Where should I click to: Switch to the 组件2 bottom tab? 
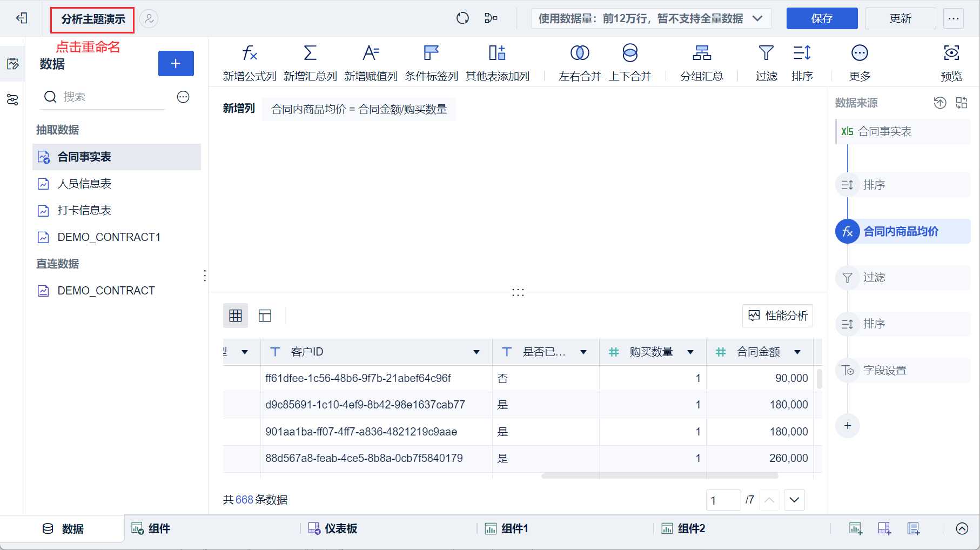click(x=684, y=528)
